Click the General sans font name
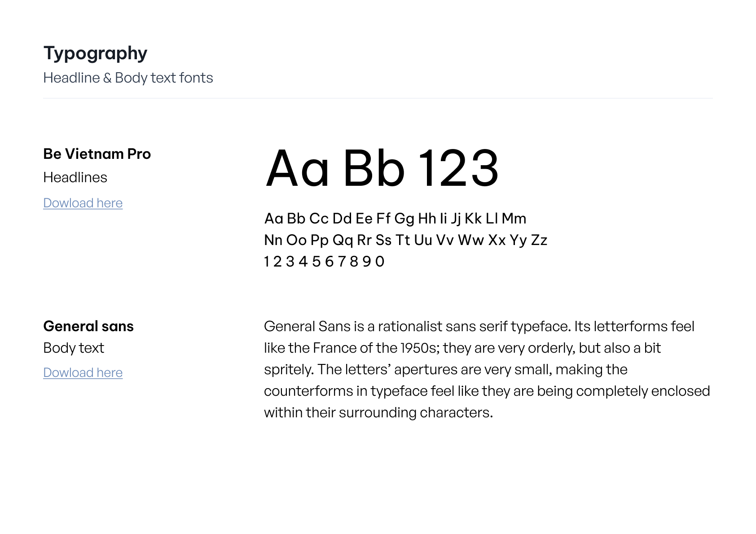Viewport: 756px width, 534px height. pyautogui.click(x=88, y=326)
